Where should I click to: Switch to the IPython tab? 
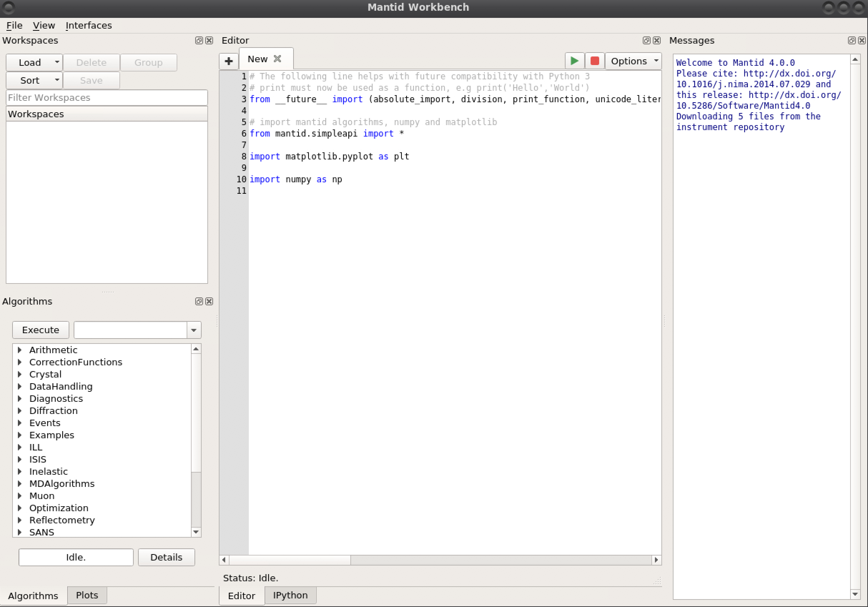tap(290, 595)
